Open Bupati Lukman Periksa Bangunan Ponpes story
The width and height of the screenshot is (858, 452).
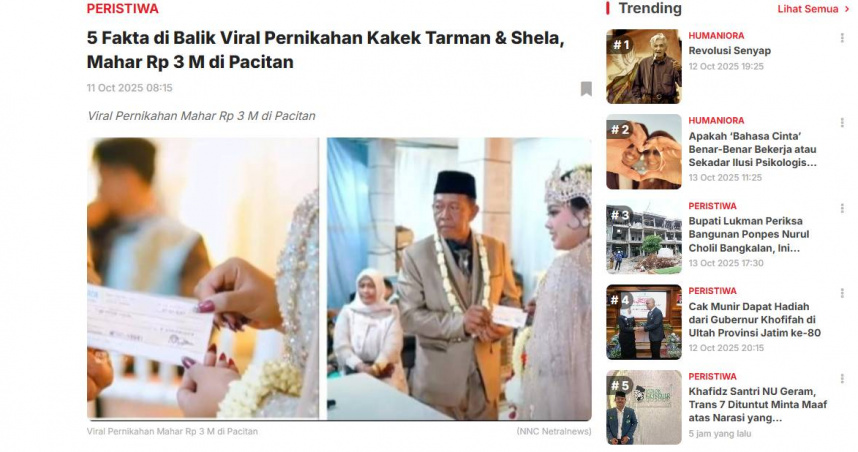749,235
